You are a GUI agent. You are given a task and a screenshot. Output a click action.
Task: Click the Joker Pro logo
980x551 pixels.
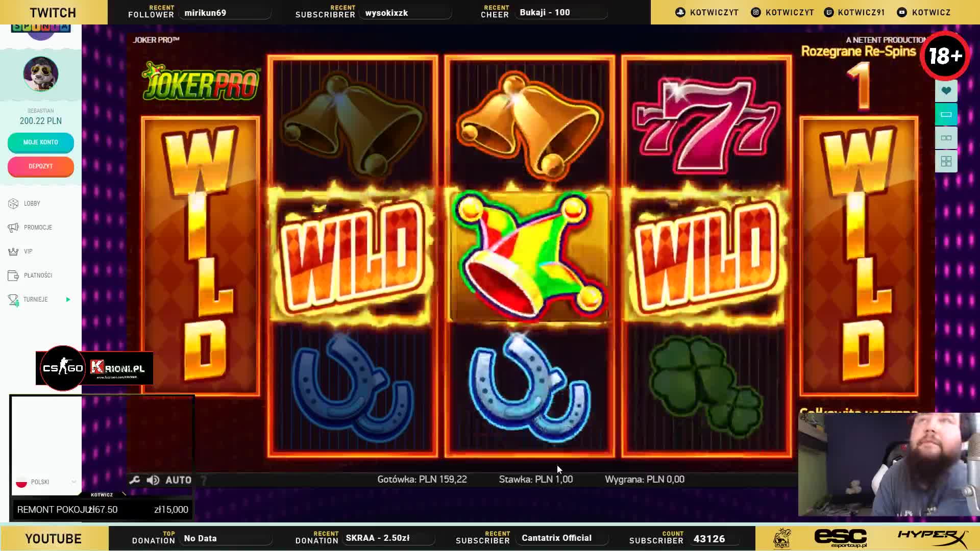click(x=201, y=82)
